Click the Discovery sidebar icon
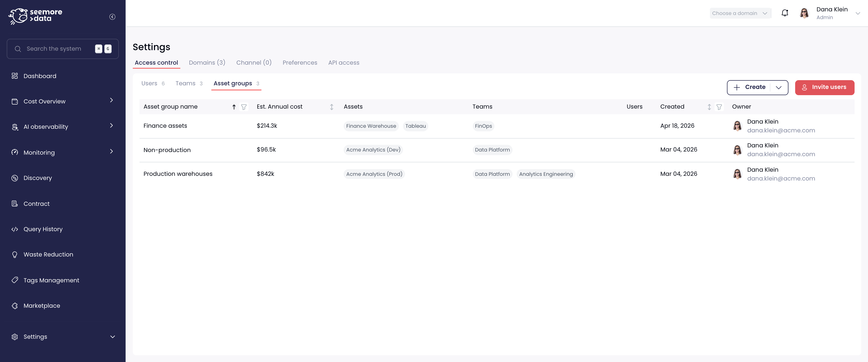The image size is (868, 362). click(14, 178)
